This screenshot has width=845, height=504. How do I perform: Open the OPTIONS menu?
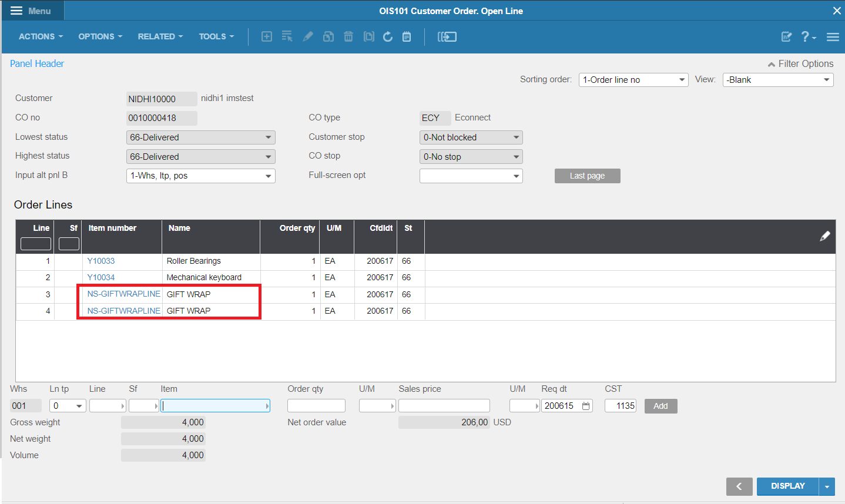(x=100, y=36)
